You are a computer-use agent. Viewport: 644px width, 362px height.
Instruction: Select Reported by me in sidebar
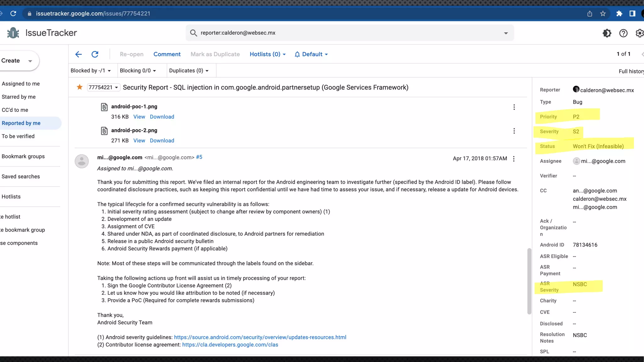click(21, 123)
